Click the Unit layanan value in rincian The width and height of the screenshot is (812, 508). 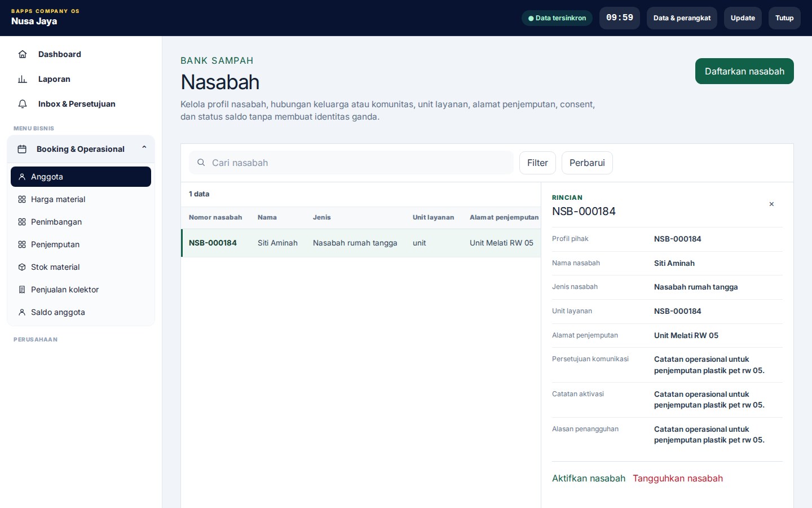tap(678, 311)
